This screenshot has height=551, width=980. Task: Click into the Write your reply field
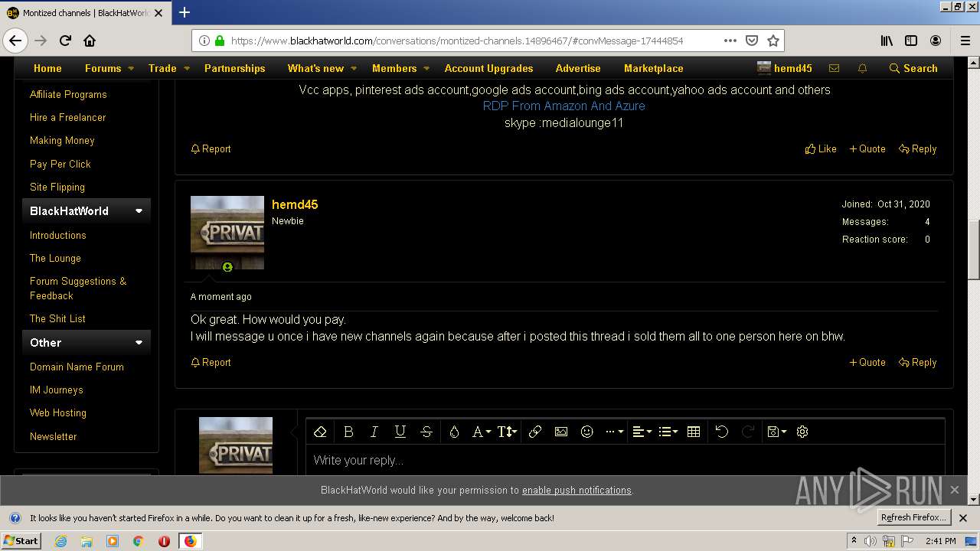(625, 461)
